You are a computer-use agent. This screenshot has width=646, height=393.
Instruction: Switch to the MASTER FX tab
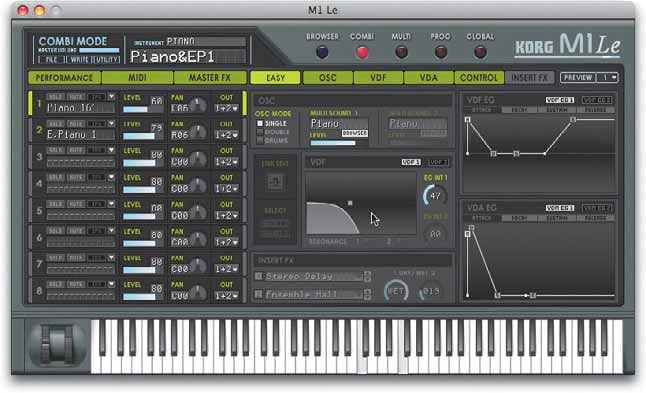point(210,77)
